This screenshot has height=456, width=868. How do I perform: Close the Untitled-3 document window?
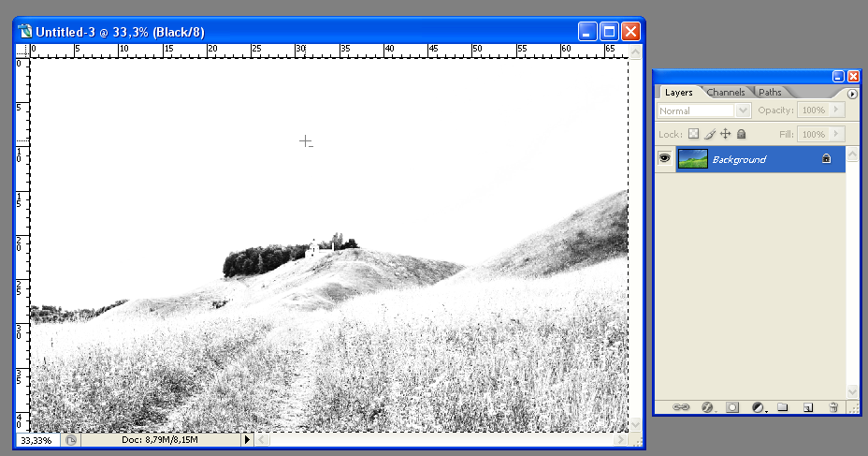pyautogui.click(x=630, y=32)
